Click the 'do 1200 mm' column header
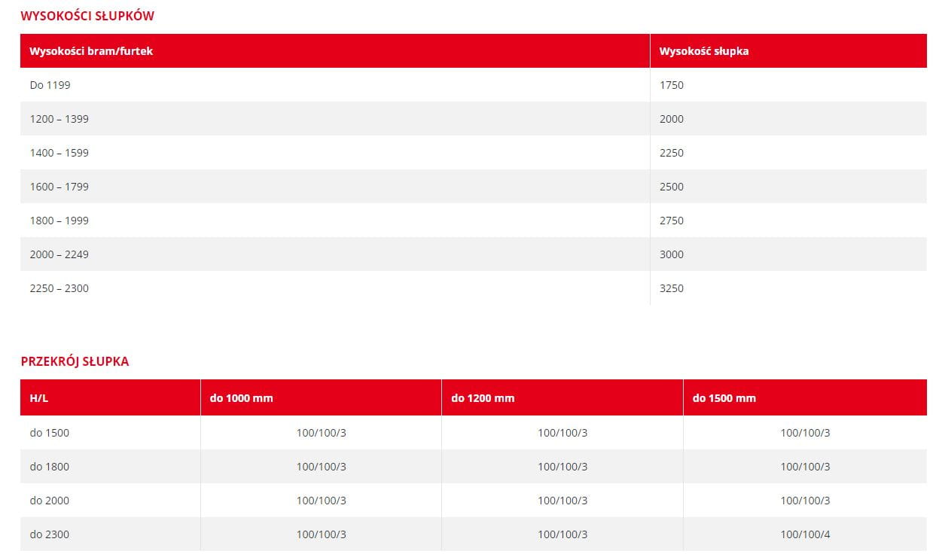This screenshot has height=560, width=939. click(x=562, y=397)
